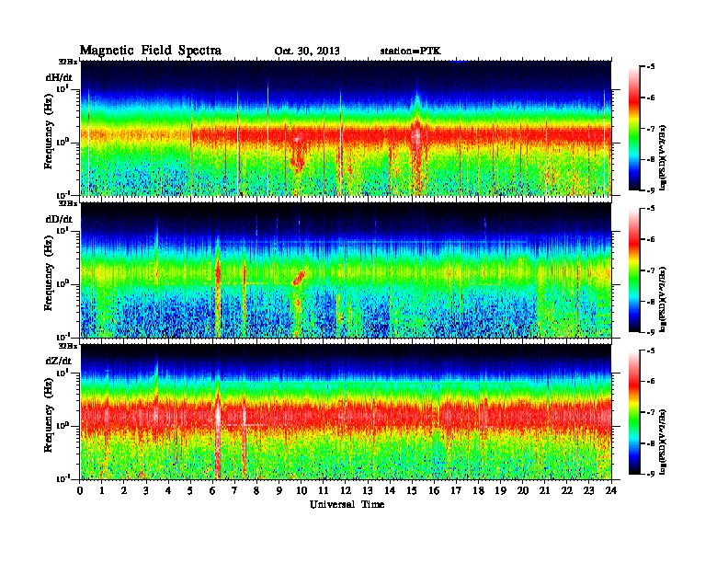Click hour tick label 4 on the time axis
The height and width of the screenshot is (563, 728).
168,490
